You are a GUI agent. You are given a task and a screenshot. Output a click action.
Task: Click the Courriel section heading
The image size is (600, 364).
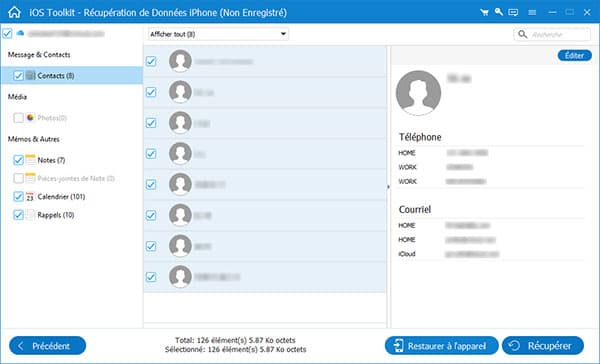coord(415,209)
